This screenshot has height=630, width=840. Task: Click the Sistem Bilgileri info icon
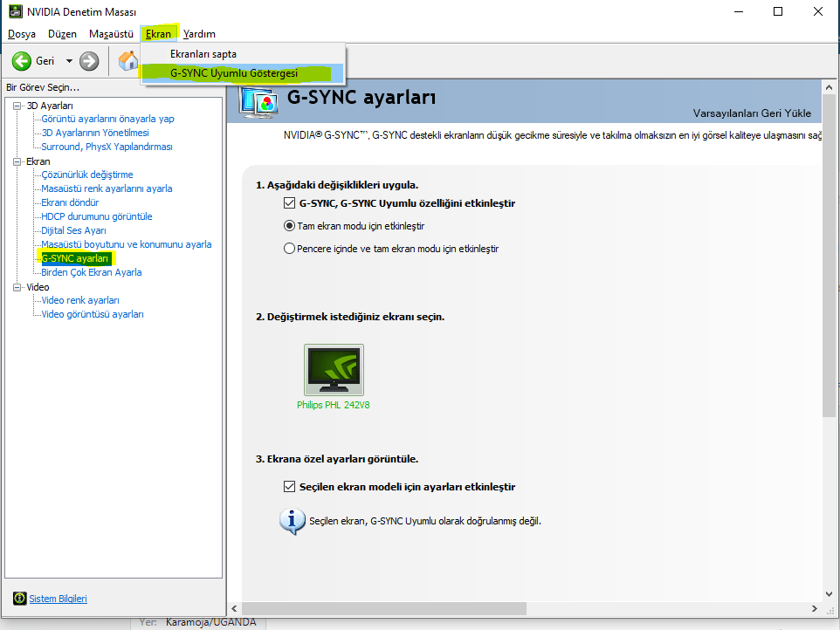pos(20,599)
